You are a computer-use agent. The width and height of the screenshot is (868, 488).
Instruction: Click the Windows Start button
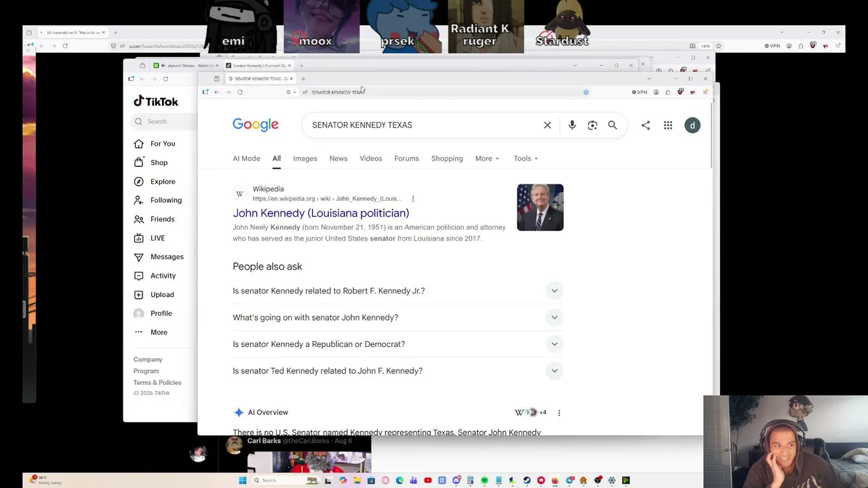point(242,481)
